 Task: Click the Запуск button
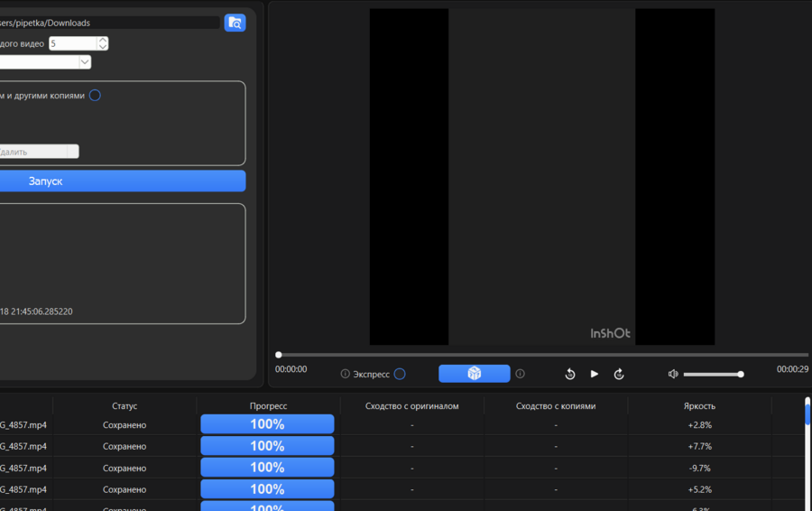click(45, 181)
